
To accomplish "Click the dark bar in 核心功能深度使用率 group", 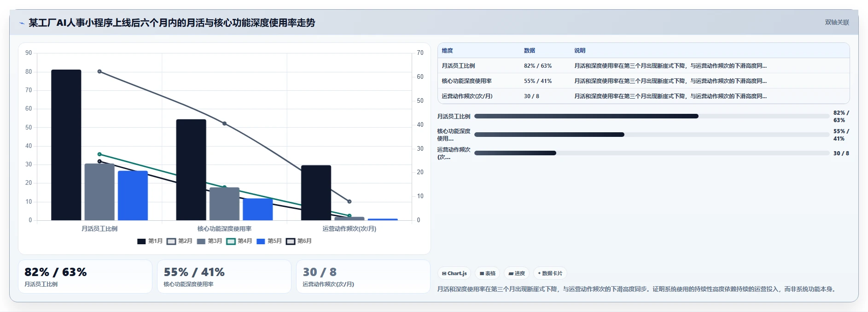I will point(191,170).
